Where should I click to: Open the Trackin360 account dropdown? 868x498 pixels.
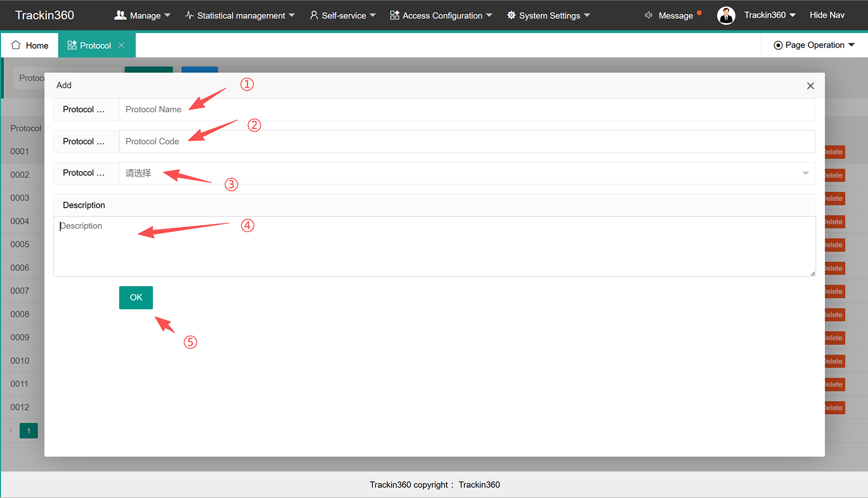[769, 15]
